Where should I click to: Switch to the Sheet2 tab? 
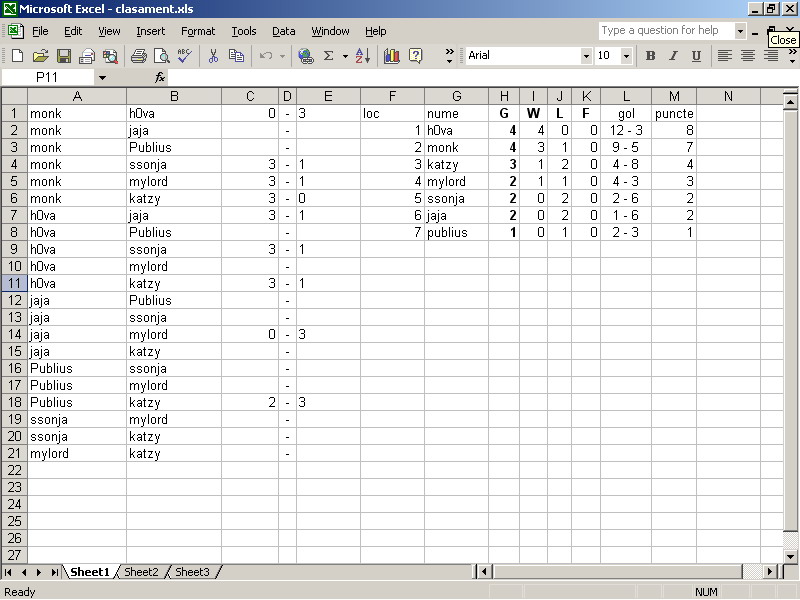[141, 572]
